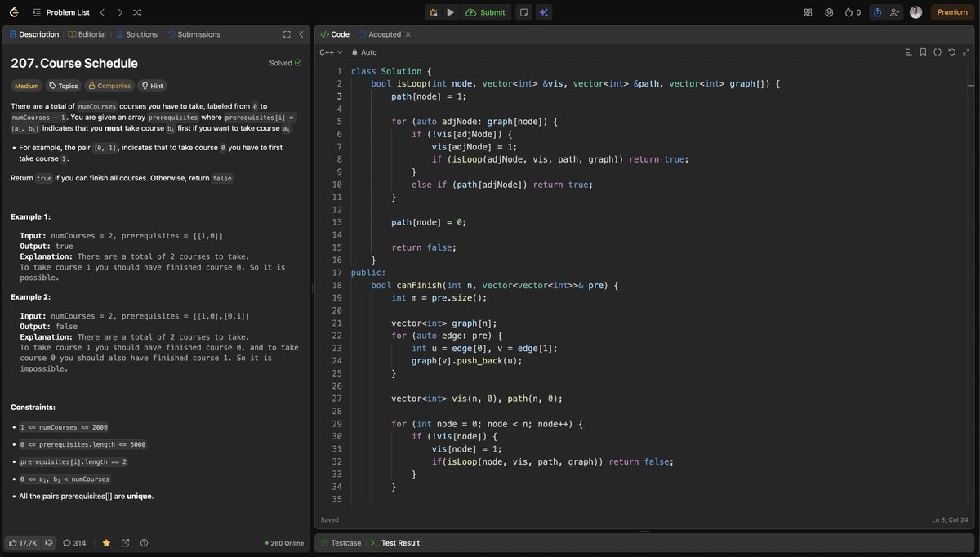Place cursor on 'path[node] = 1;' line
The height and width of the screenshot is (557, 980).
[x=428, y=96]
